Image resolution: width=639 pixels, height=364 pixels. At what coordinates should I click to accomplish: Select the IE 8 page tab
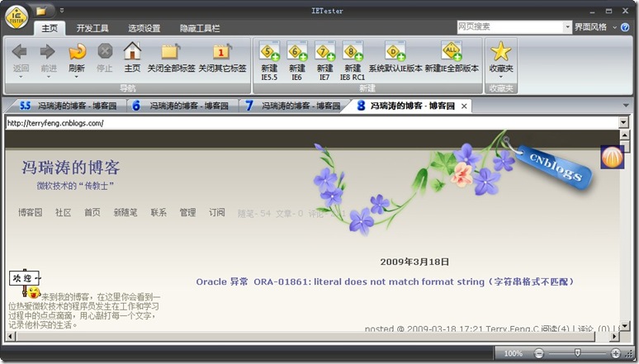pyautogui.click(x=408, y=106)
